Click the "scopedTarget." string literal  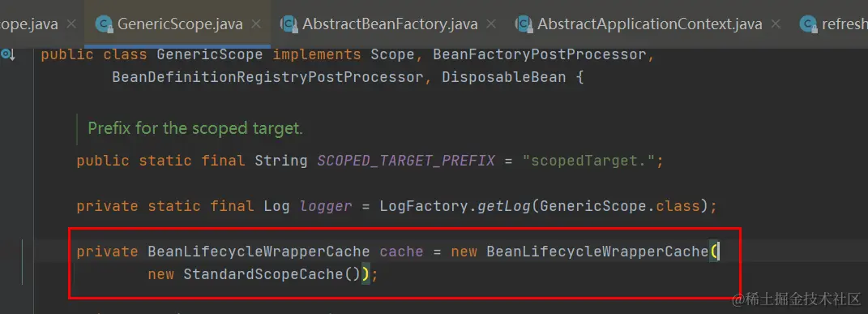[x=588, y=161]
